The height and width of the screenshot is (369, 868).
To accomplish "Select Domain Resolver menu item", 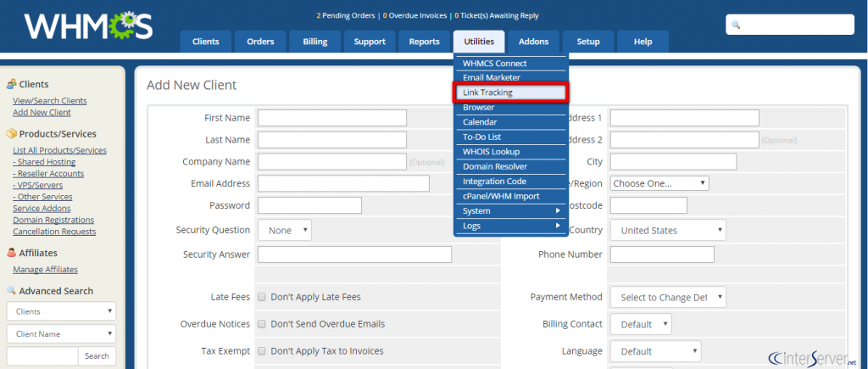I will point(511,167).
